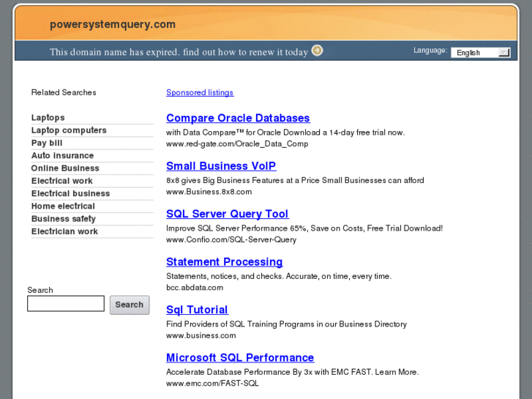
Task: Open the English language dropdown
Action: [x=480, y=53]
